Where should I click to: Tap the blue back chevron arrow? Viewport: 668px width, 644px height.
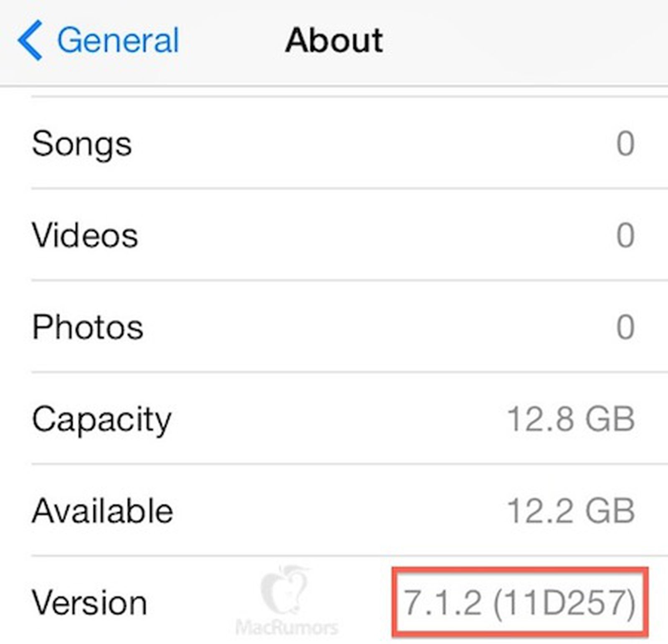(30, 40)
